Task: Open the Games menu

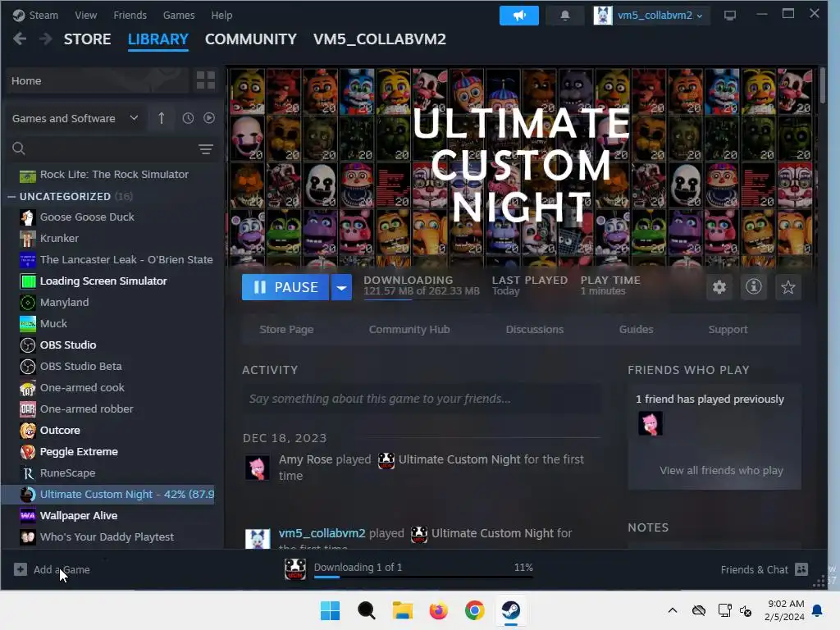Action: tap(178, 15)
